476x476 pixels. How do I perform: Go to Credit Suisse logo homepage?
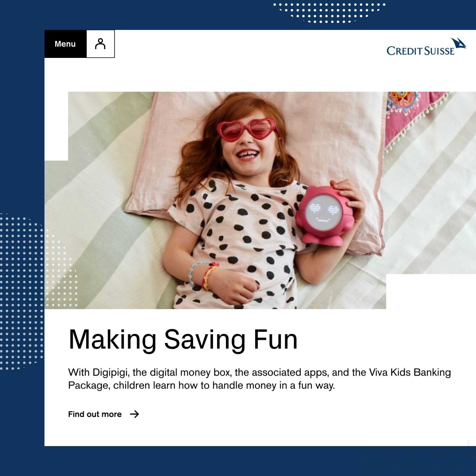[426, 47]
